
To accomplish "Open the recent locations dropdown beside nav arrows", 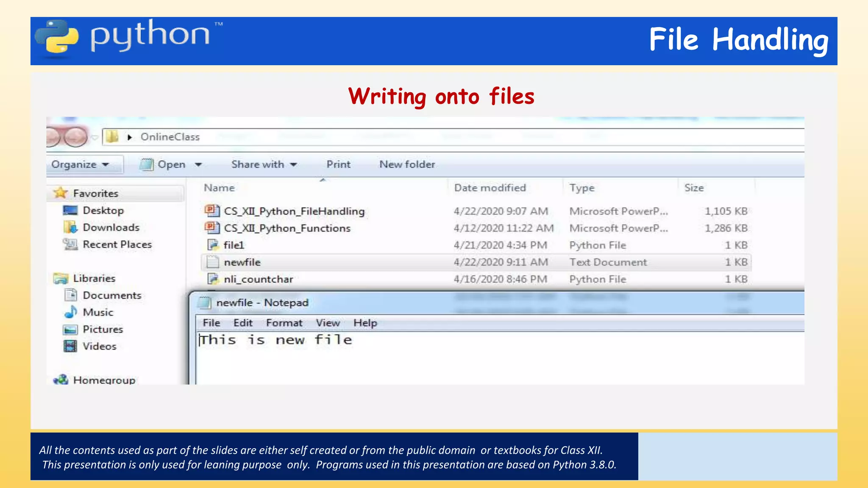I will [x=95, y=138].
